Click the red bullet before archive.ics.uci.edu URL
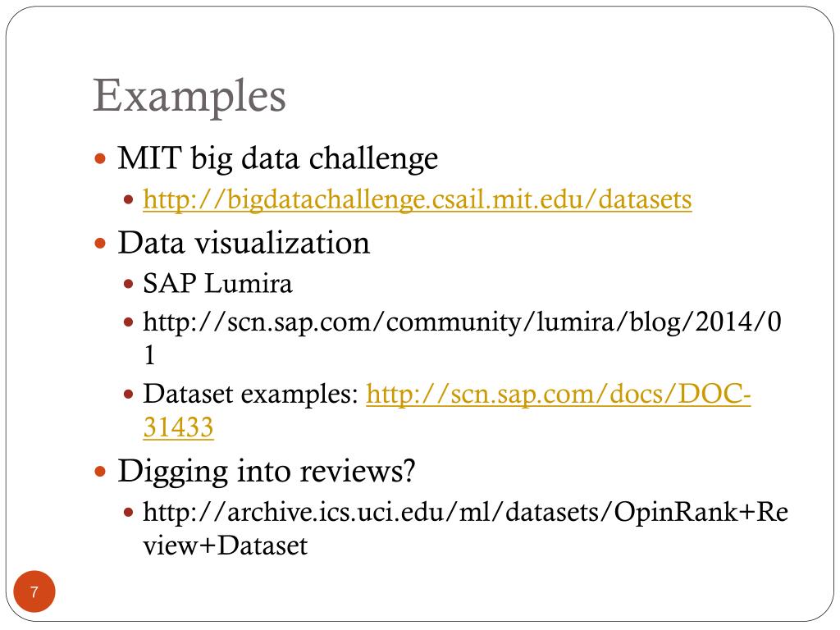This screenshot has height=630, width=840. coord(128,513)
